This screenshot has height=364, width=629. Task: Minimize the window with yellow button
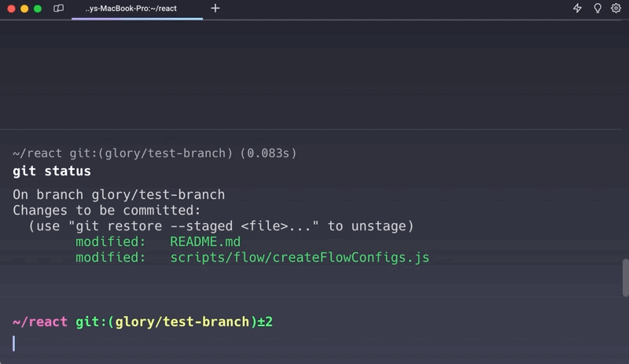pos(24,9)
